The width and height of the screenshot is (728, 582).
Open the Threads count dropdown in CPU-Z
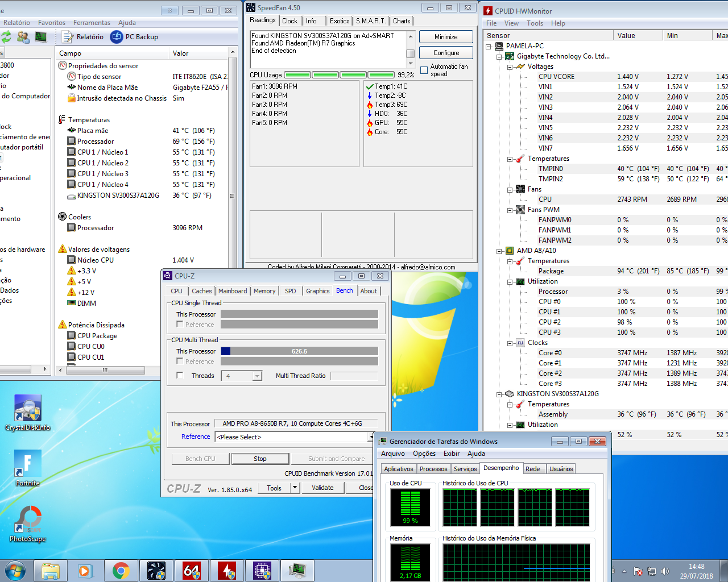[257, 376]
